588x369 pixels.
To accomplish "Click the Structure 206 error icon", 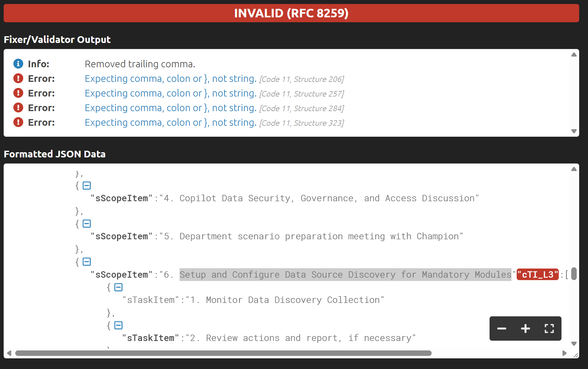I will [18, 78].
